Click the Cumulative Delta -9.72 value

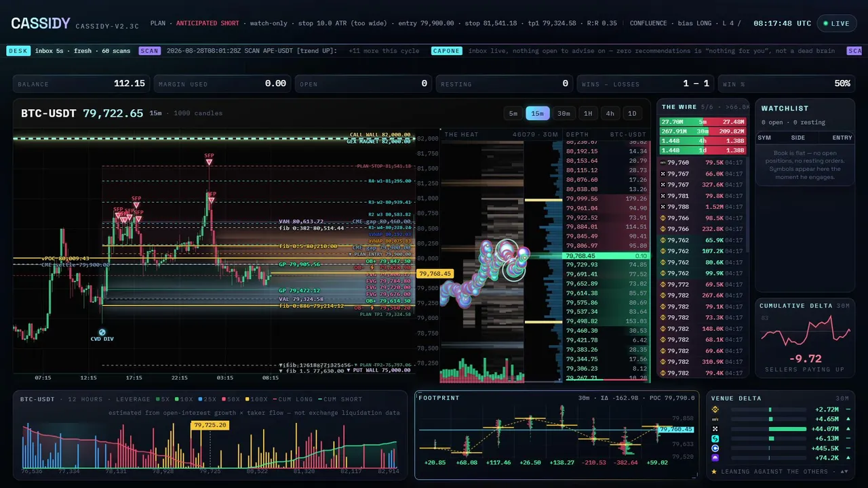(x=805, y=359)
